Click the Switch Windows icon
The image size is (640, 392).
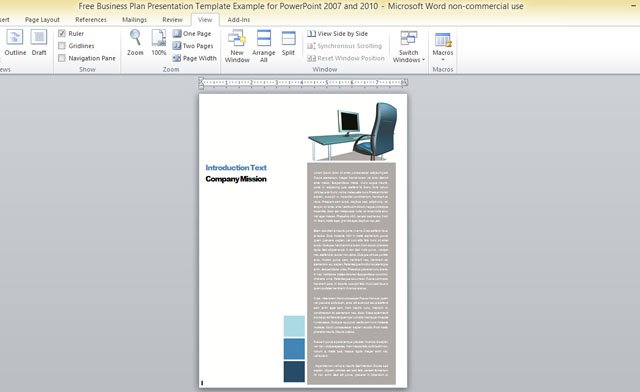tap(409, 38)
